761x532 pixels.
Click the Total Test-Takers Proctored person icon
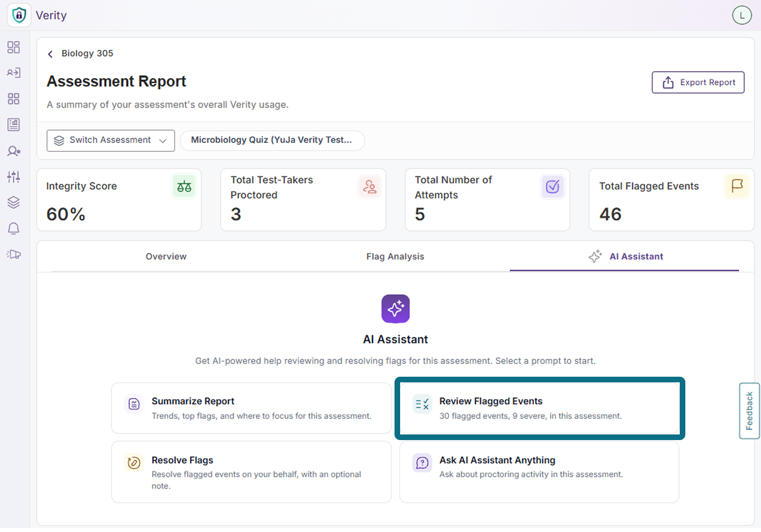369,186
